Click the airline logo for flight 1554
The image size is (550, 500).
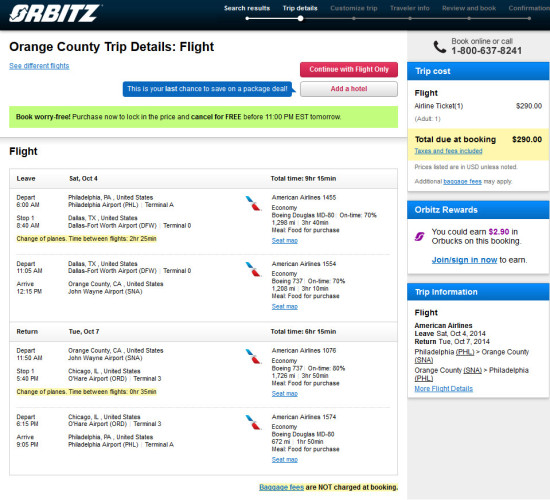point(253,269)
